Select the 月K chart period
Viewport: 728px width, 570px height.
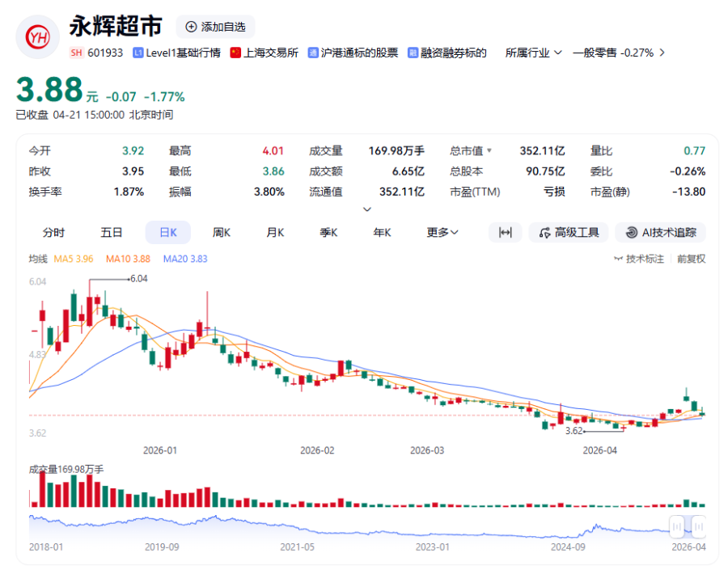point(275,233)
